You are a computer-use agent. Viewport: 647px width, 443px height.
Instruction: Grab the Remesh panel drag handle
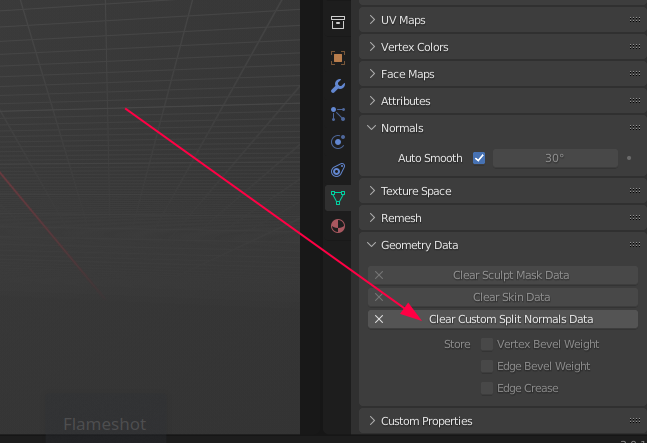[635, 218]
